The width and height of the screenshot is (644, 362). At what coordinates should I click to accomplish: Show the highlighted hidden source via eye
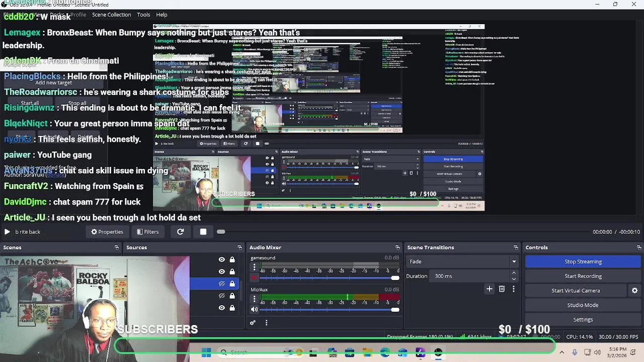[221, 284]
